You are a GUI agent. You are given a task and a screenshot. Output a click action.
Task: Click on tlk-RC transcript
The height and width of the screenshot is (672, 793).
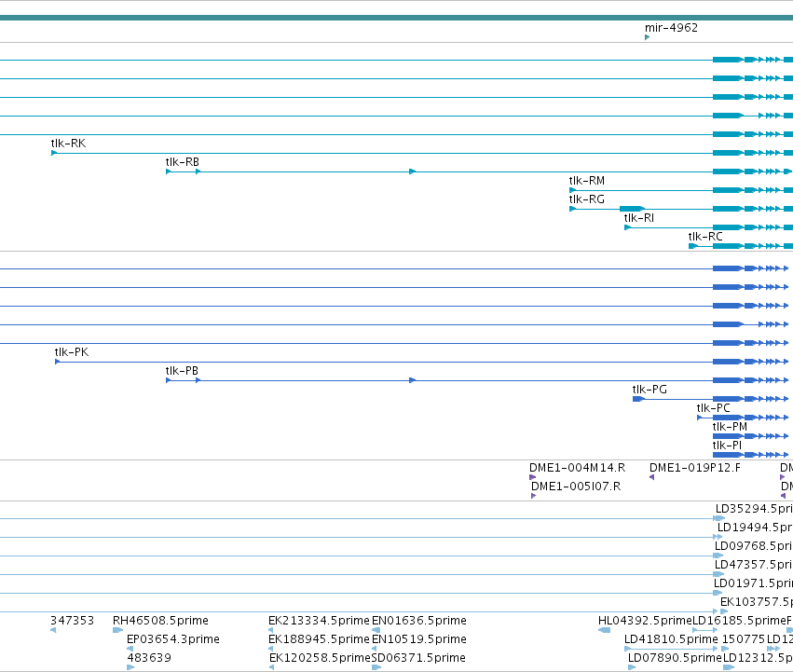point(705,237)
